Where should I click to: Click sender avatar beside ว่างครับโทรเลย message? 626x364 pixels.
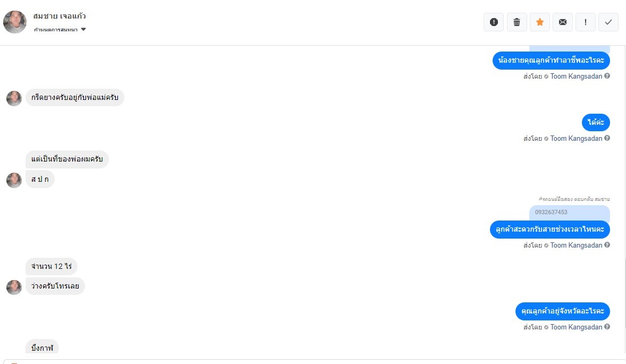(14, 287)
